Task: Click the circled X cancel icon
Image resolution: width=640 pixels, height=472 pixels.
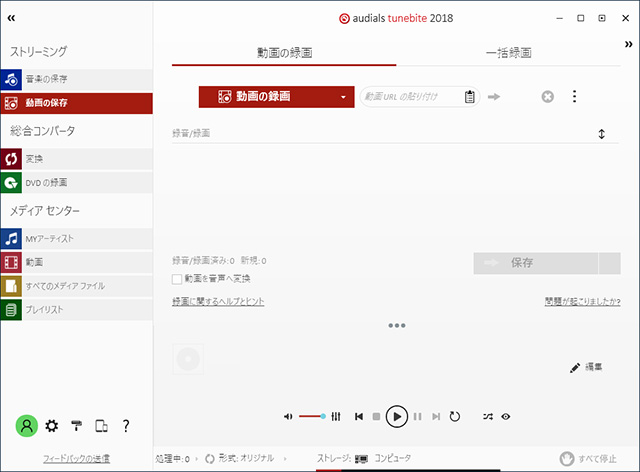Action: (x=548, y=97)
